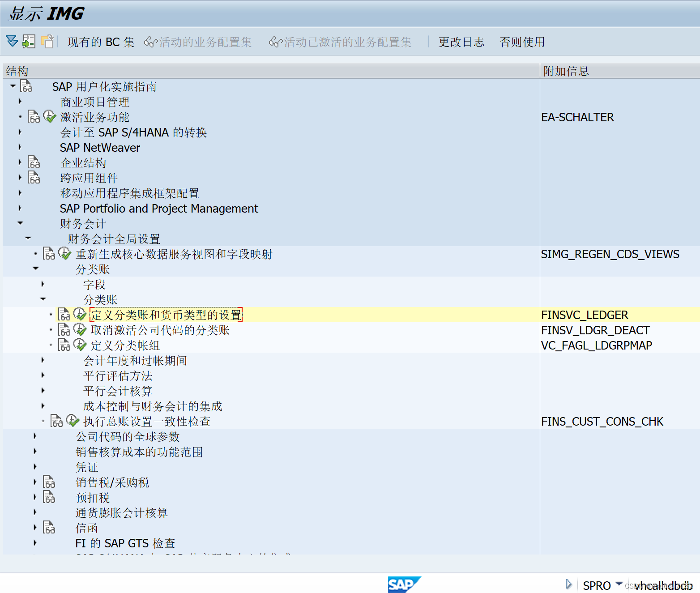This screenshot has width=700, height=593.
Task: Select 执行总账设置一致性检查 tree item
Action: click(147, 422)
